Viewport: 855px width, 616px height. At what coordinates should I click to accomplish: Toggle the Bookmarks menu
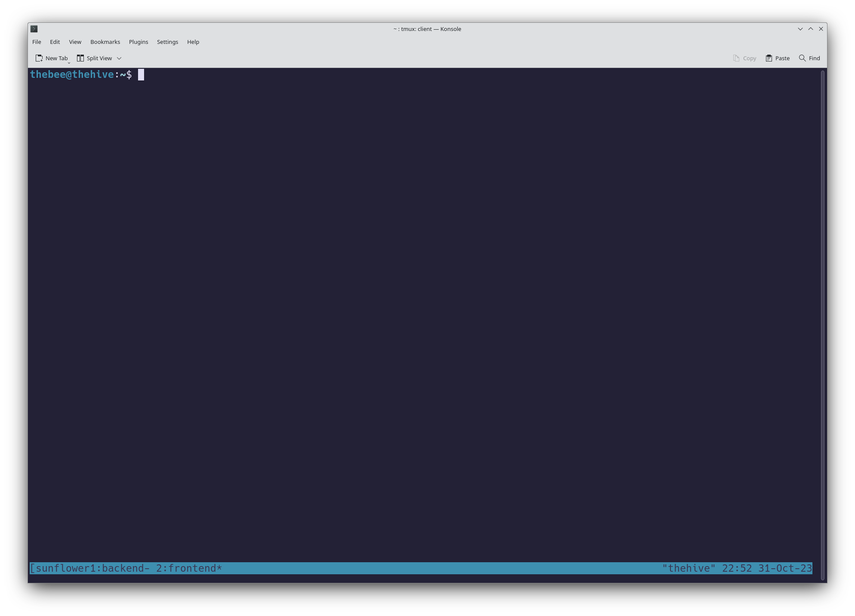105,42
